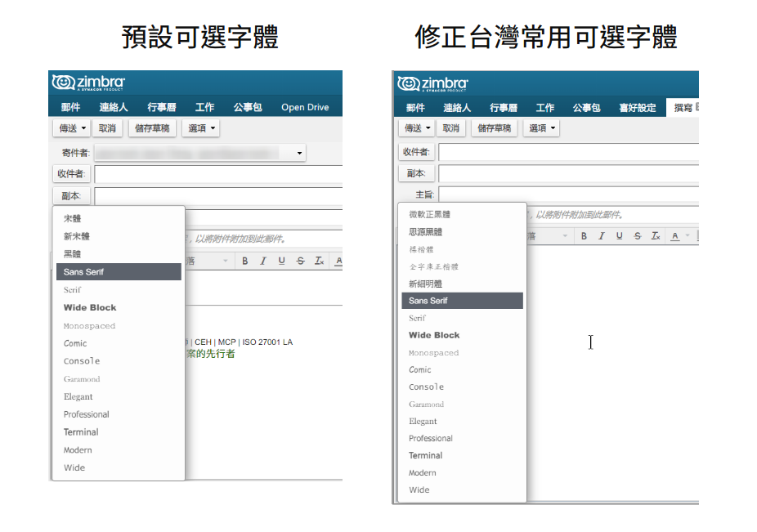This screenshot has height=532, width=757.
Task: Click 收件者 button in right window
Action: 416,151
